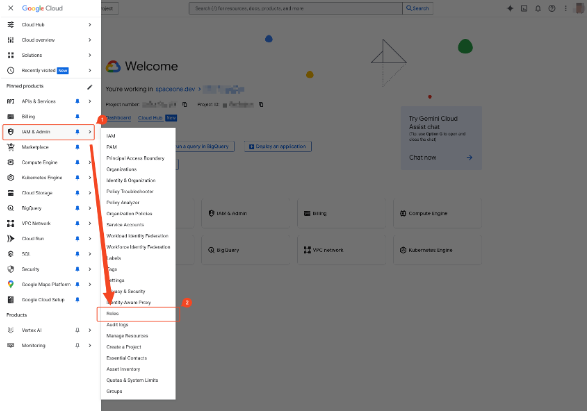Screen dimensions: 588x412
Task: Expand the Monitoring submenu chevron
Action: 90,345
